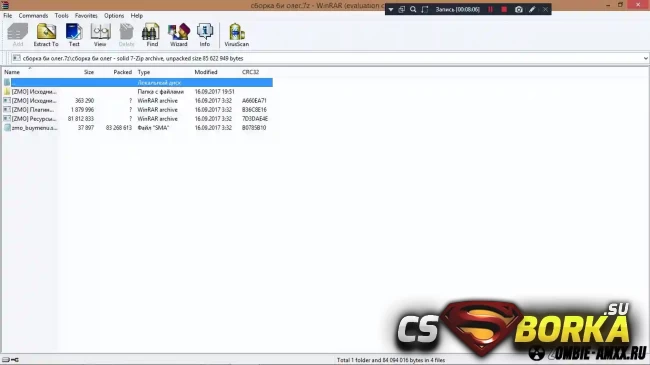This screenshot has height=365, width=650.
Task: Click the drive icon in status bar
Action: coord(6,360)
